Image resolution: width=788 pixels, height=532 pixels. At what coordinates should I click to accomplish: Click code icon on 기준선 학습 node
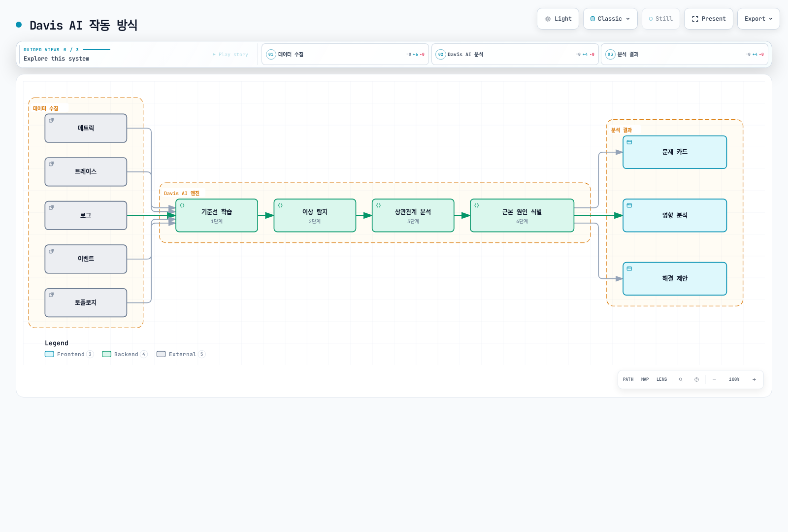pyautogui.click(x=182, y=205)
